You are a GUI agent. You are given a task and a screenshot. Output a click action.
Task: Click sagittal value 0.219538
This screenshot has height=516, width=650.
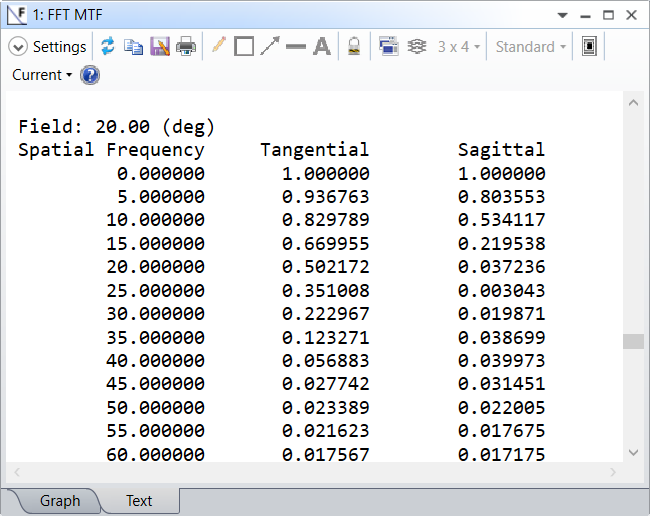502,244
